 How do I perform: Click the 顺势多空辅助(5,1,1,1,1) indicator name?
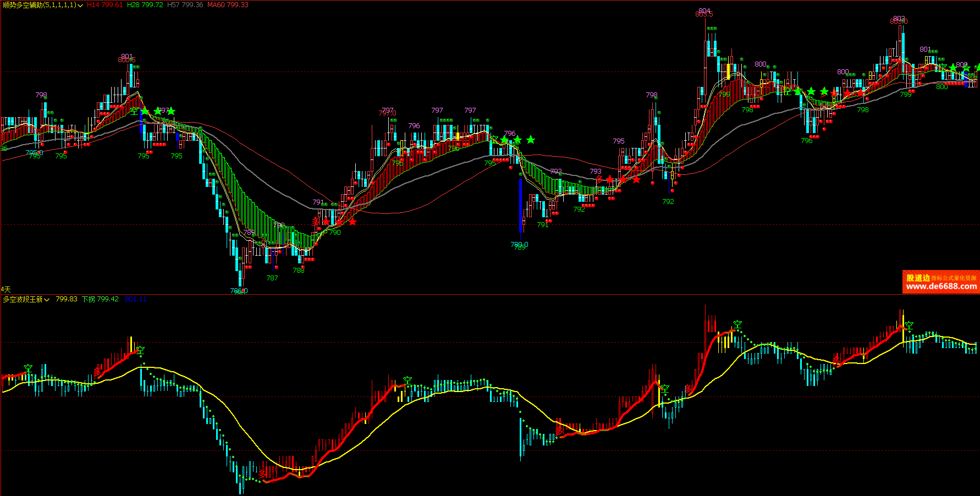(39, 5)
